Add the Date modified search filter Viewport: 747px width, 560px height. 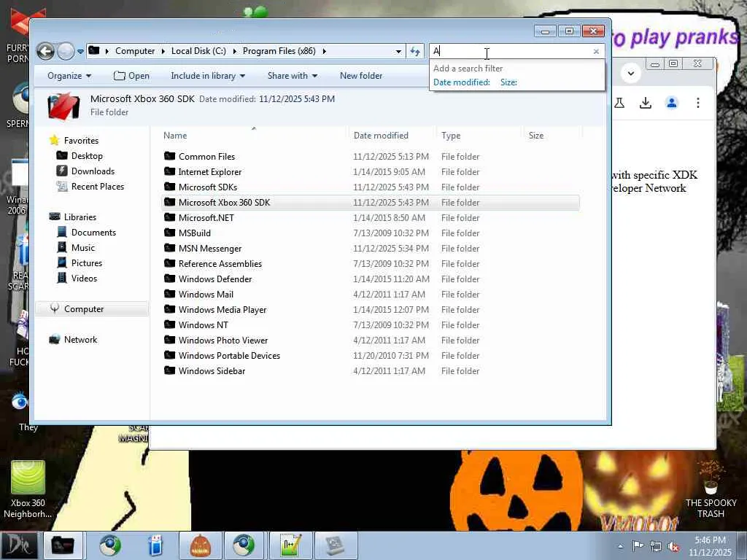click(461, 82)
